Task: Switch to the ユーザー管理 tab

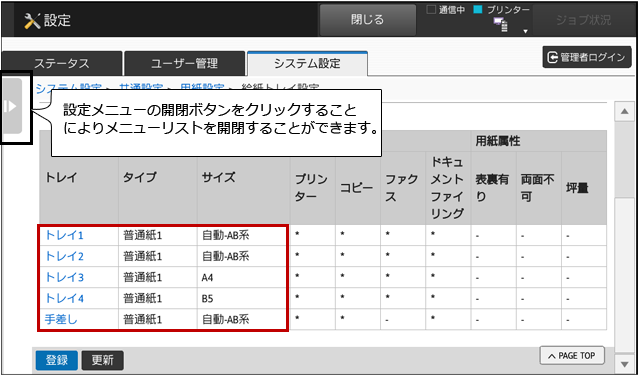Action: coord(184,64)
